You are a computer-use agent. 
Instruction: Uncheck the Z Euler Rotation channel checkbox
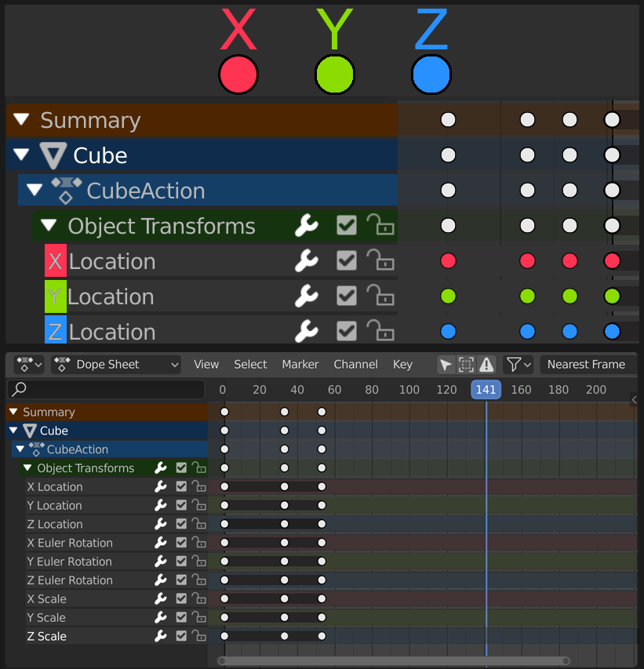(x=181, y=580)
